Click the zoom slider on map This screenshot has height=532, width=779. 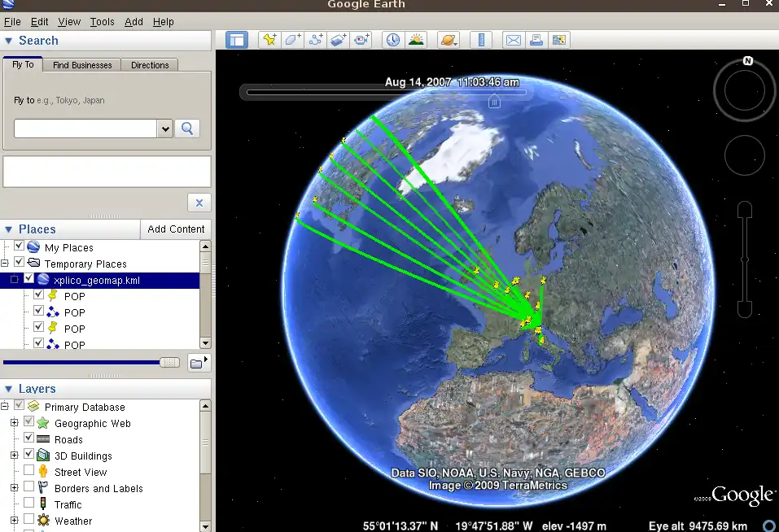[744, 259]
